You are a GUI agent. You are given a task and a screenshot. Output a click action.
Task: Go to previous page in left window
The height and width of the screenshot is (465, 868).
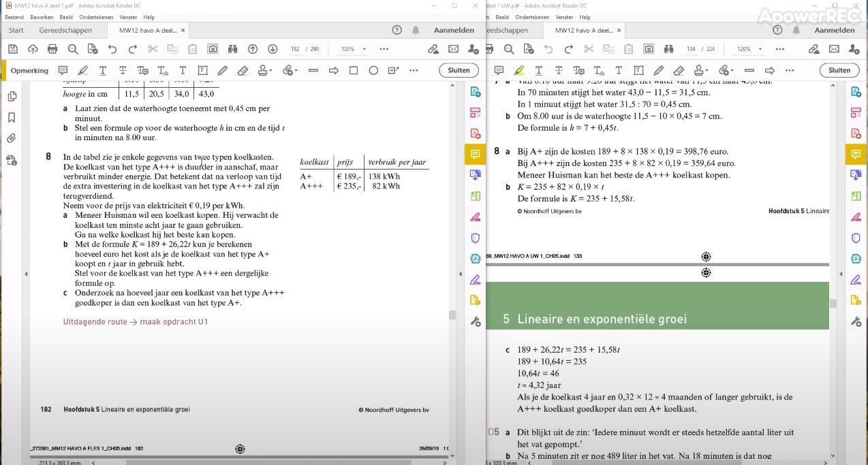[253, 49]
